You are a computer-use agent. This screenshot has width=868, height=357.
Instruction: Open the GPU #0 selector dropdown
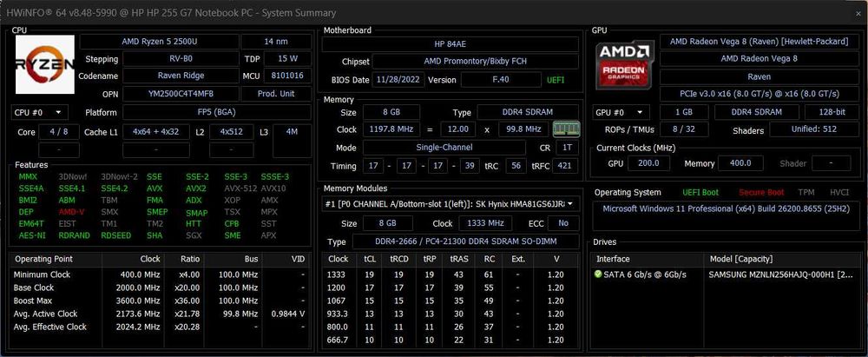(x=620, y=112)
